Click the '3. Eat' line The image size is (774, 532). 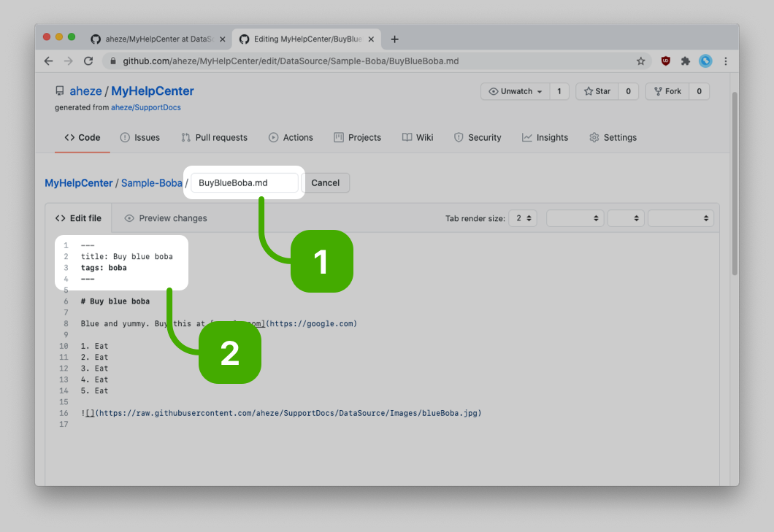point(94,369)
